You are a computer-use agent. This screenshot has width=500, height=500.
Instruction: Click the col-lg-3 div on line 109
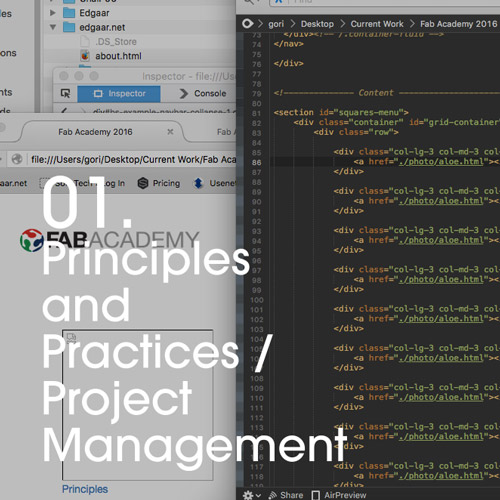pos(416,387)
